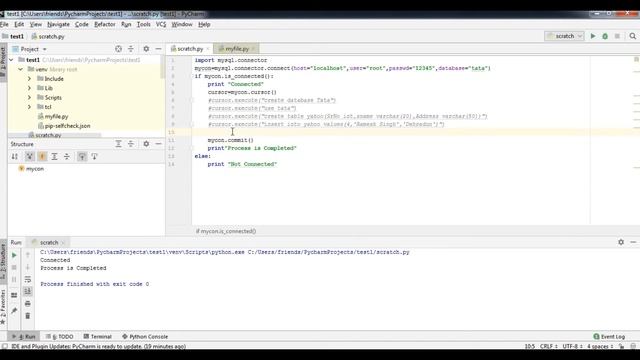The height and width of the screenshot is (360, 640).
Task: Click the UTF-8 encoding status entry
Action: 572,346
